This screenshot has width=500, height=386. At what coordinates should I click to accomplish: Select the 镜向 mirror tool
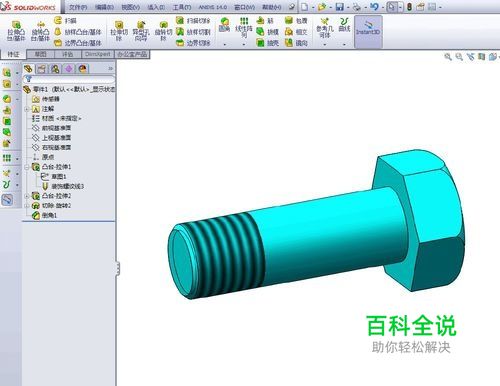pyautogui.click(x=296, y=43)
